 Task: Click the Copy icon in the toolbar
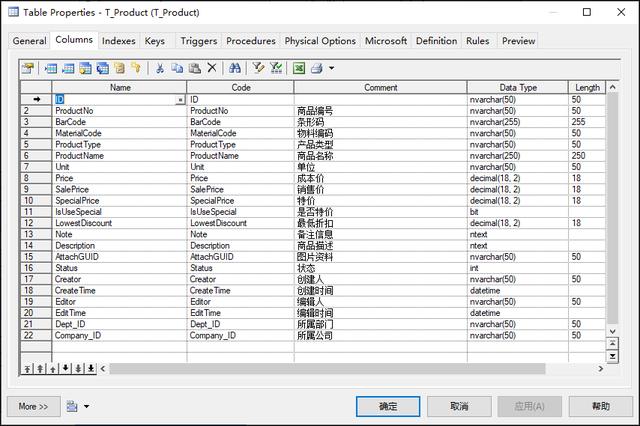pos(177,68)
